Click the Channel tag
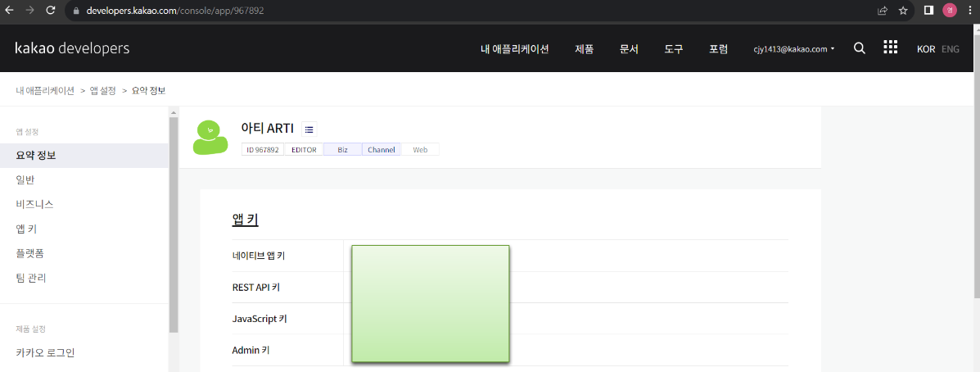This screenshot has width=980, height=372. 382,150
